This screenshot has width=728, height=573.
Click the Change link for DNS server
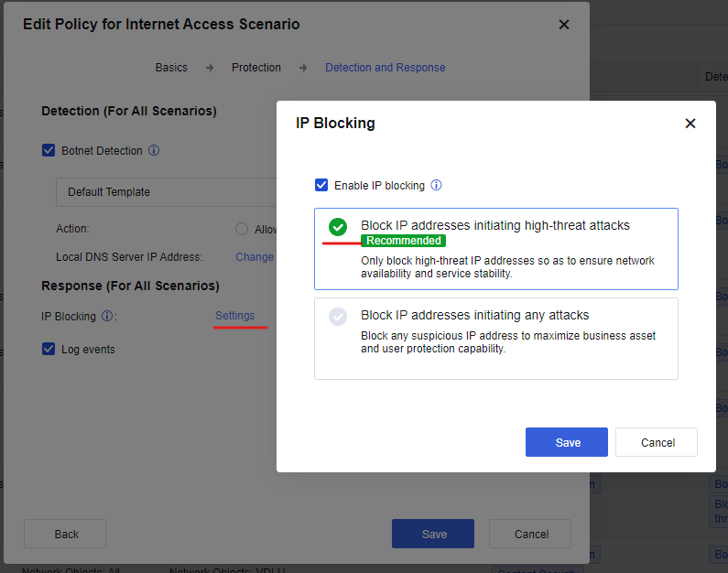click(255, 256)
